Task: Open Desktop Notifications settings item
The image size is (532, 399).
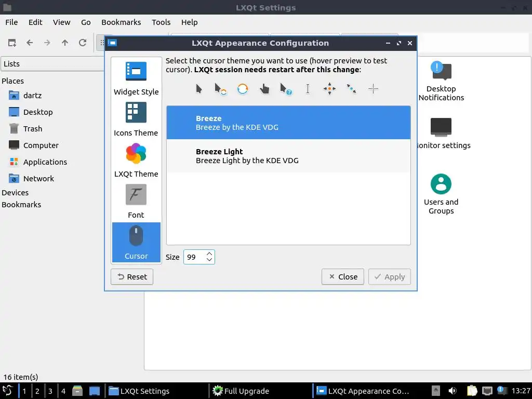Action: click(441, 82)
